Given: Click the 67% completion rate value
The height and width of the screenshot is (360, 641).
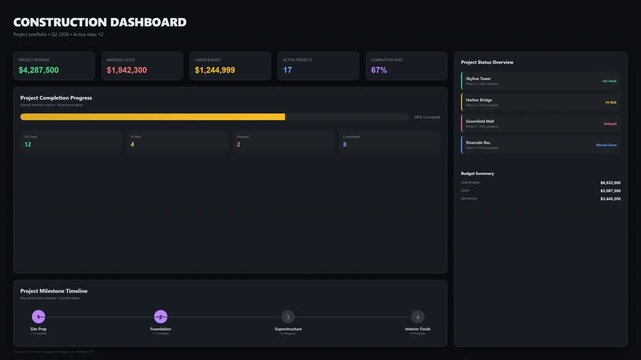Looking at the screenshot, I should (x=379, y=70).
